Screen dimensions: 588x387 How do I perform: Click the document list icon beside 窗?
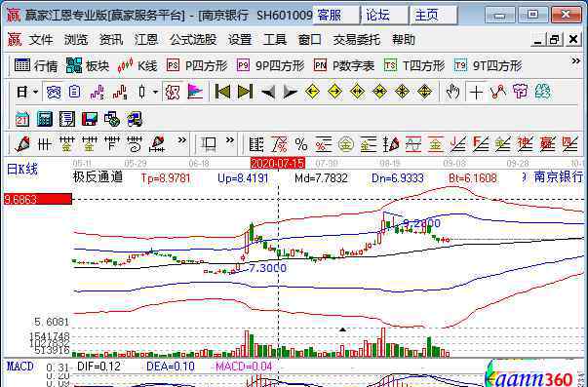(x=75, y=92)
